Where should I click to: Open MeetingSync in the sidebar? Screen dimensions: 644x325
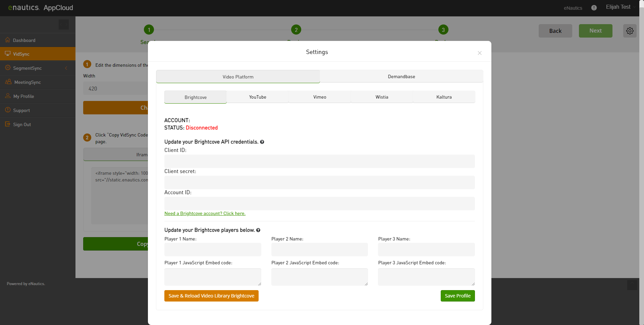pos(38,82)
